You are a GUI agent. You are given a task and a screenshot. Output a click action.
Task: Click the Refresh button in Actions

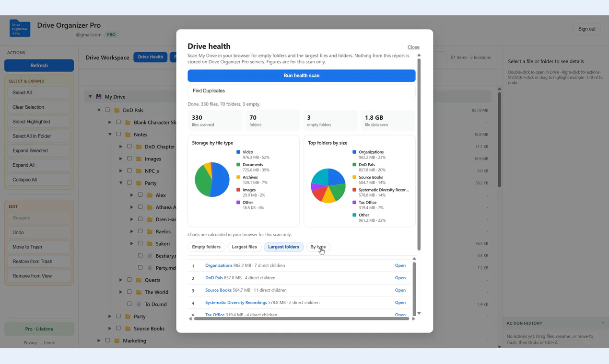(x=39, y=66)
